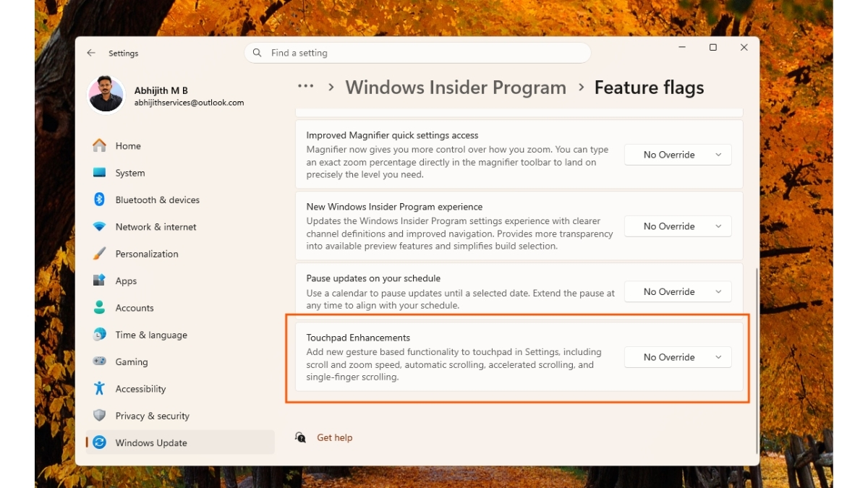Click the Accessibility figure icon
This screenshot has height=488, width=868.
point(100,388)
